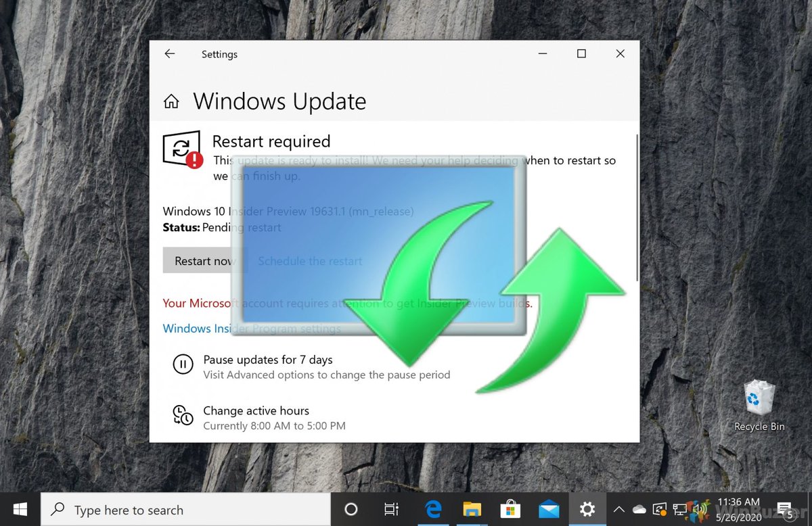
Task: Open the OneDrive cloud tray icon
Action: tap(639, 510)
